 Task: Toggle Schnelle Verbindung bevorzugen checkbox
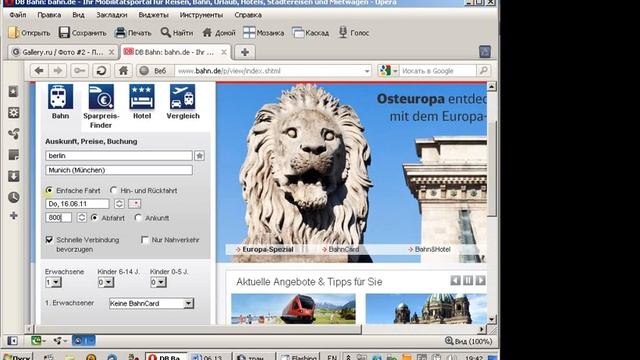coord(49,240)
